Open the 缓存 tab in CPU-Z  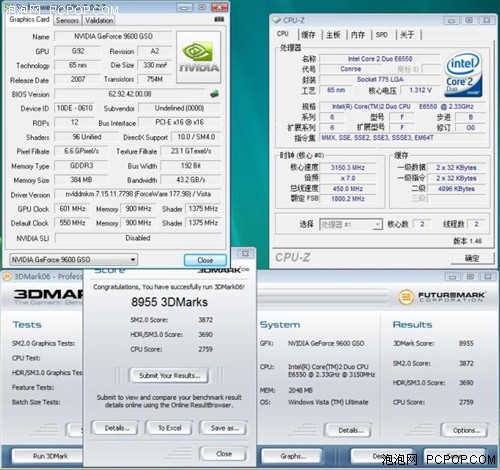click(x=308, y=34)
